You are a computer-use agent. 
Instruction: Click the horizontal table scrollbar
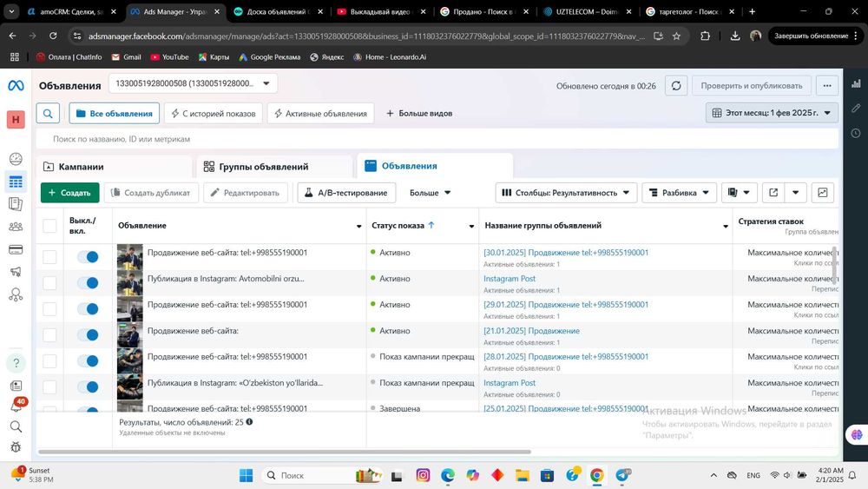(x=285, y=452)
